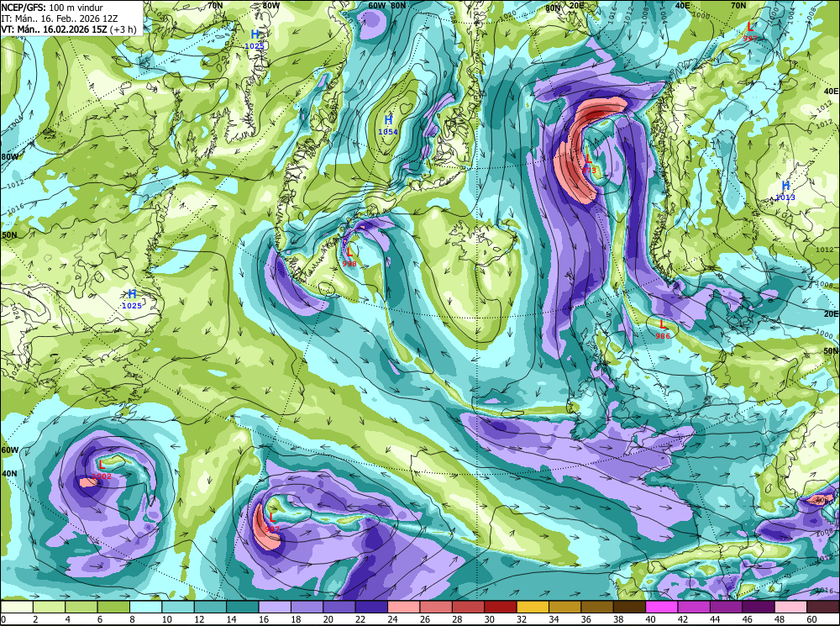Image resolution: width=840 pixels, height=626 pixels.
Task: Click the low-pressure center labeled 1002
Action: 102,470
